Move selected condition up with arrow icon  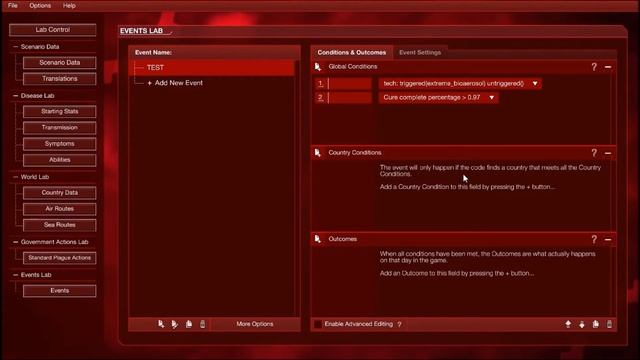[x=568, y=324]
